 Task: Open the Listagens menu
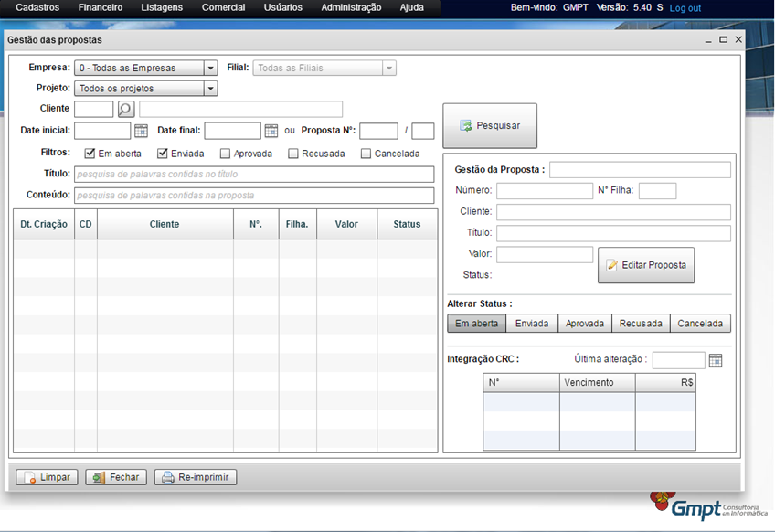[162, 7]
